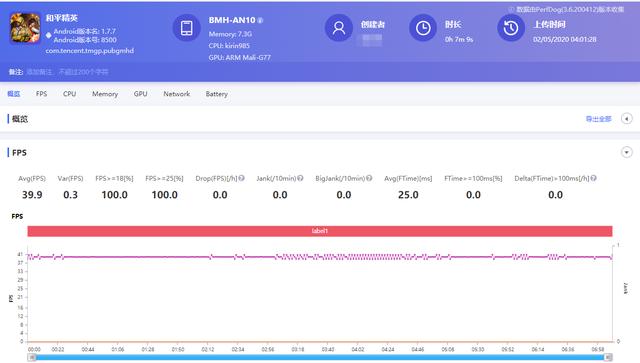The width and height of the screenshot is (640, 363).
Task: Click info icon beside BMH-AN10
Action: tap(260, 20)
